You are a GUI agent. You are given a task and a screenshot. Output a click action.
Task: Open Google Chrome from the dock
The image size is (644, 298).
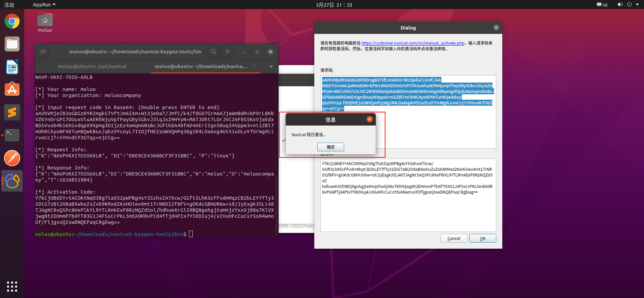pyautogui.click(x=12, y=21)
